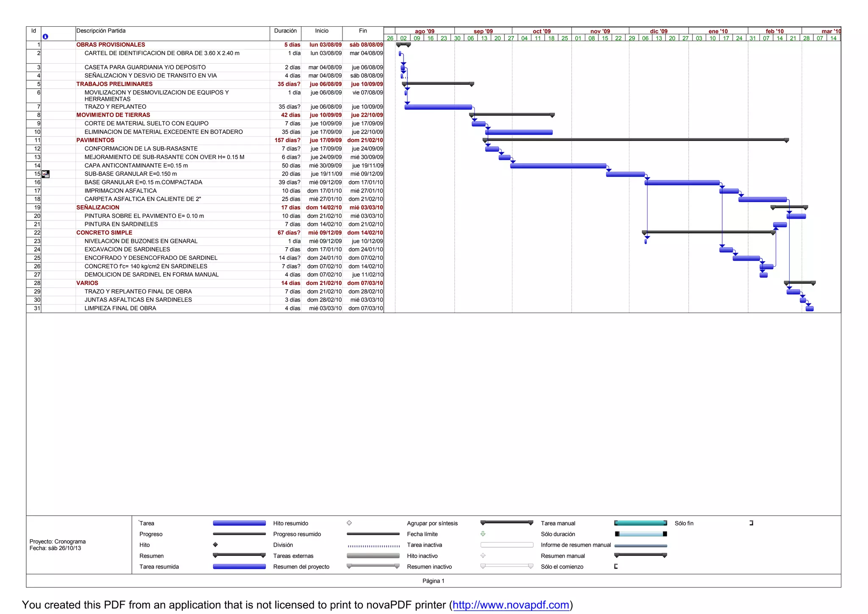This screenshot has height=614, width=868.
Task: Click the note icon on row 15
Action: click(x=46, y=174)
